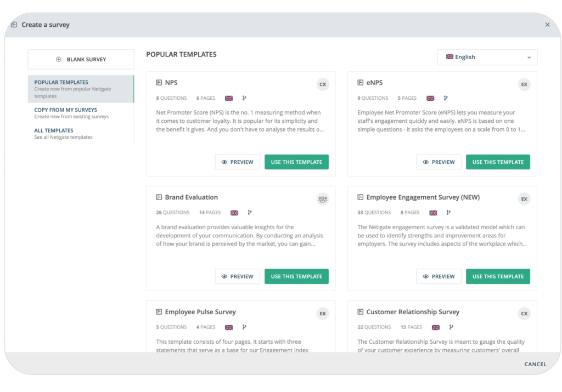Click the 'POPULAR TEMPLATES' section heading above the cards
Viewport: 562px width, 392px height.
(x=181, y=54)
